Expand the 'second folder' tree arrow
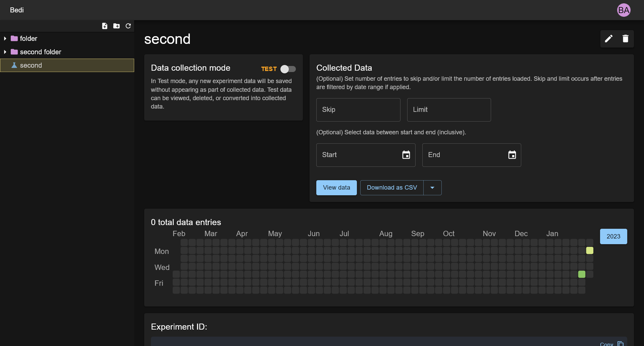 tap(5, 52)
